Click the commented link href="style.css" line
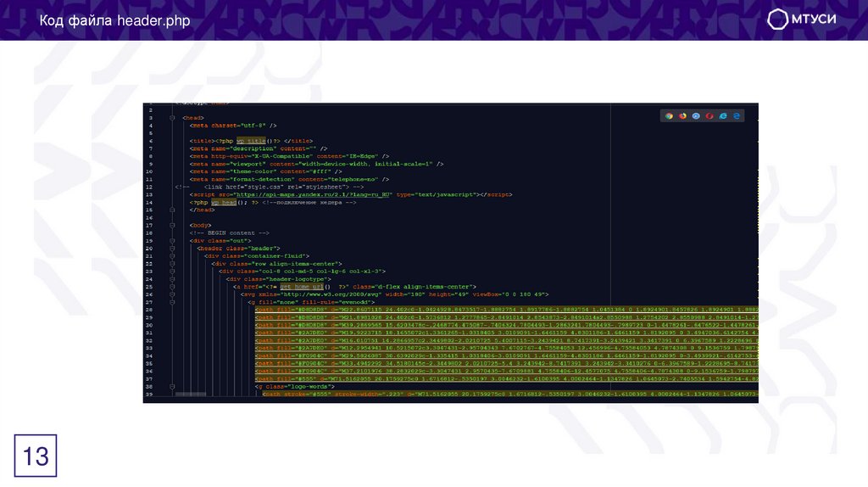The width and height of the screenshot is (868, 487). click(269, 188)
